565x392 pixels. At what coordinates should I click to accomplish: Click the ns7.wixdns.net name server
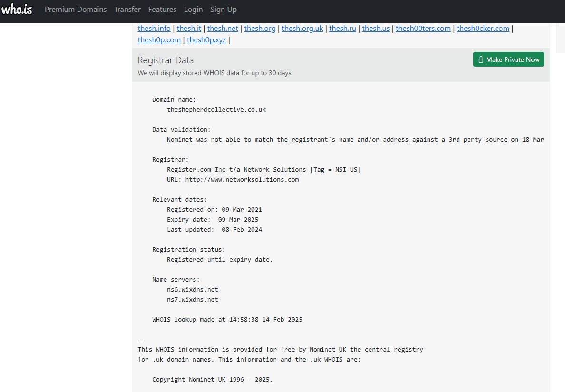(193, 300)
